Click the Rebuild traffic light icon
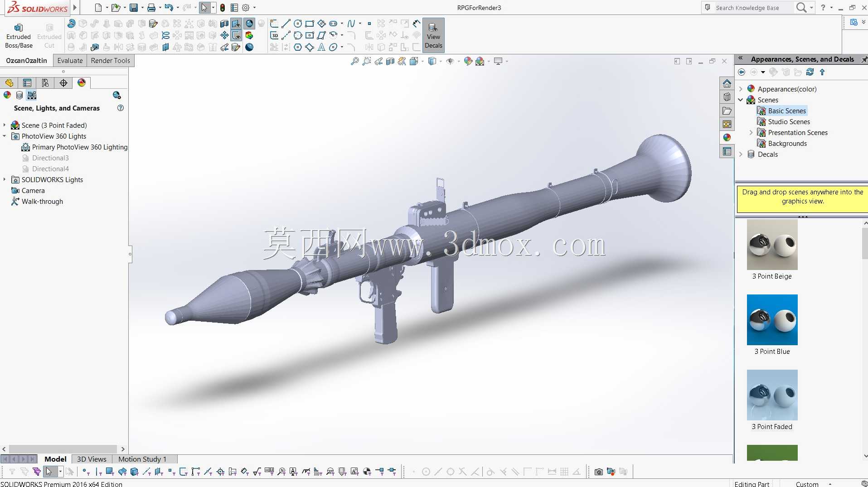This screenshot has height=487, width=868. [223, 8]
